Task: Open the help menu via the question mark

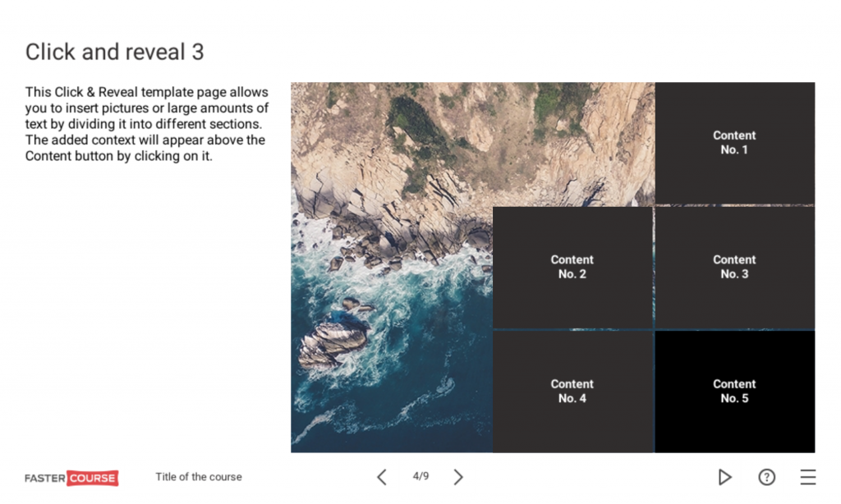Action: (x=766, y=477)
